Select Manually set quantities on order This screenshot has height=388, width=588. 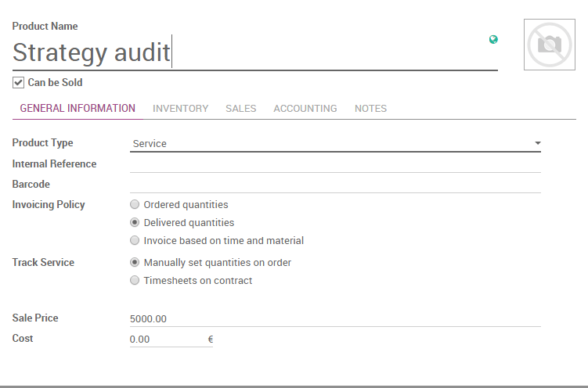[135, 263]
